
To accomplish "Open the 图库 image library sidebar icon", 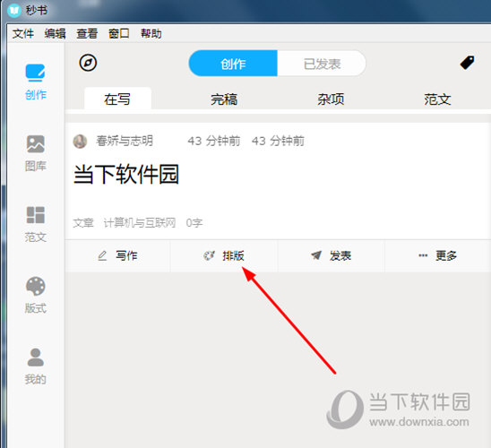I will [35, 153].
